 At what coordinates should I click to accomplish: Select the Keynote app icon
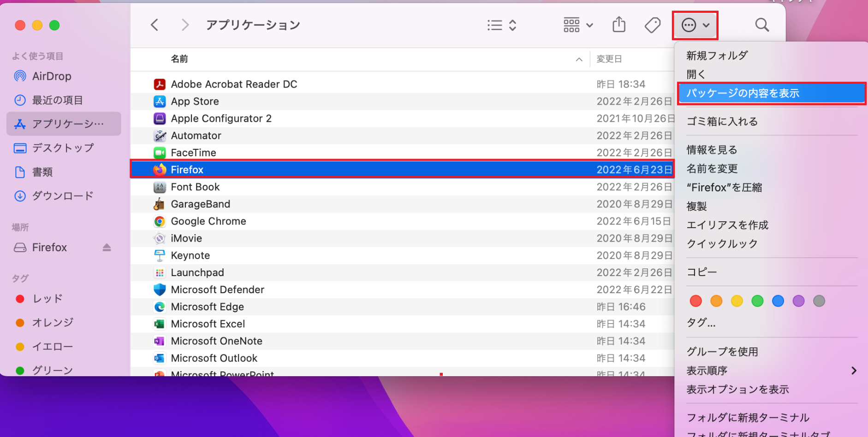click(x=160, y=255)
